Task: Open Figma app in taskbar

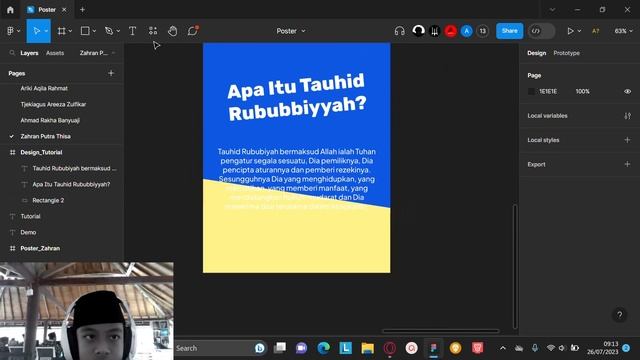Action: coord(433,348)
